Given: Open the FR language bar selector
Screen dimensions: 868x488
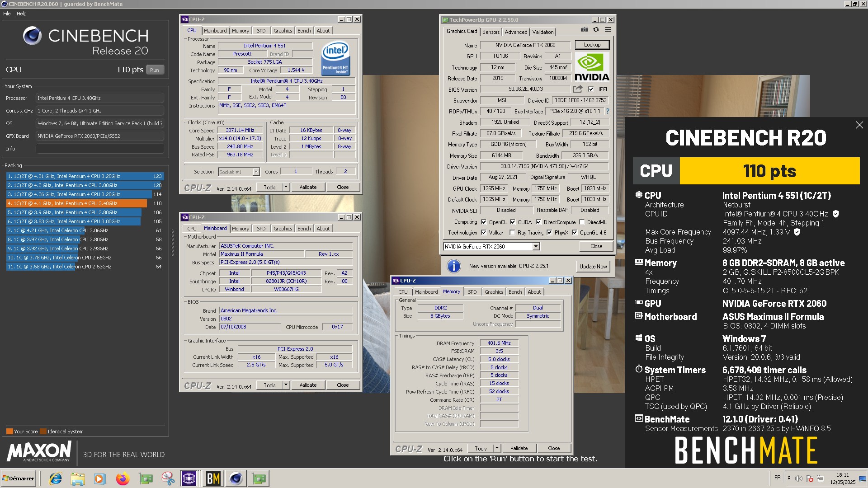Looking at the screenshot, I should [x=777, y=478].
